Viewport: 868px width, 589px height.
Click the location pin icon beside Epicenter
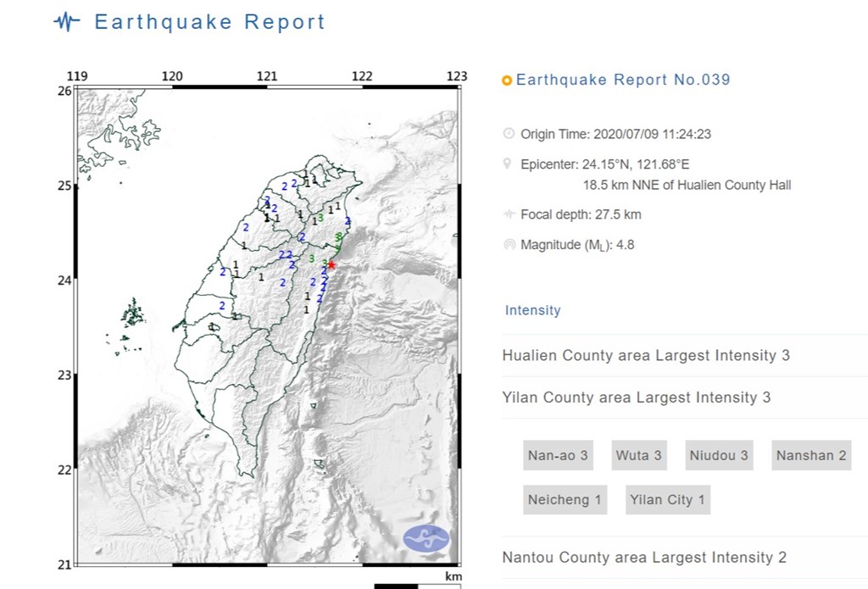[509, 164]
